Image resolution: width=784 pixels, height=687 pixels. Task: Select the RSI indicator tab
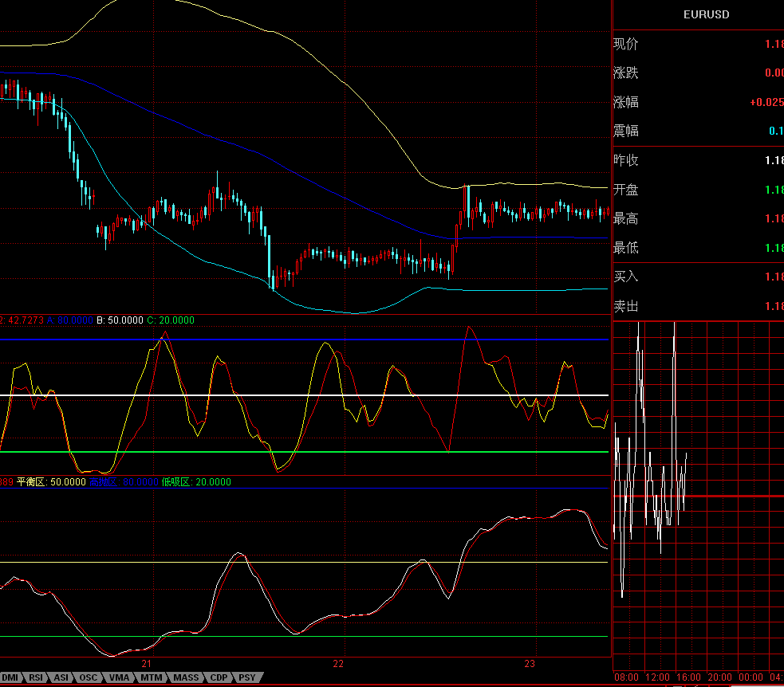36,677
